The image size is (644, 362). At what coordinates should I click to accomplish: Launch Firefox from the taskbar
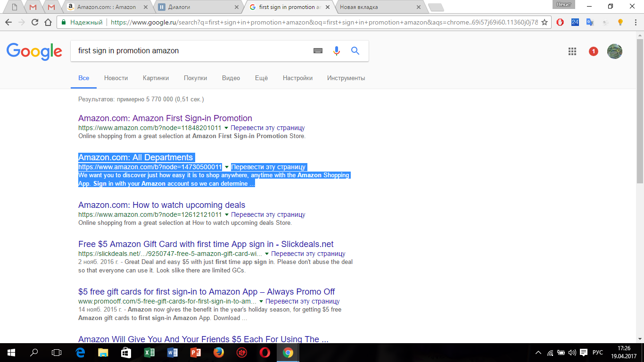[x=219, y=353]
